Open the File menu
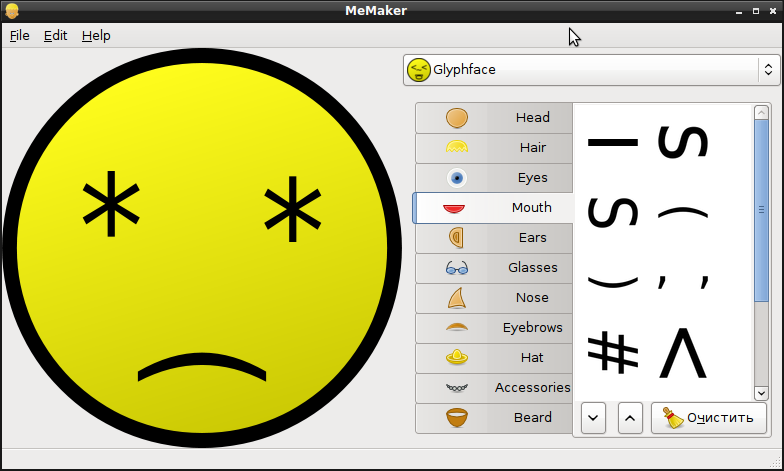Screen dimensions: 784x471 (x=20, y=36)
